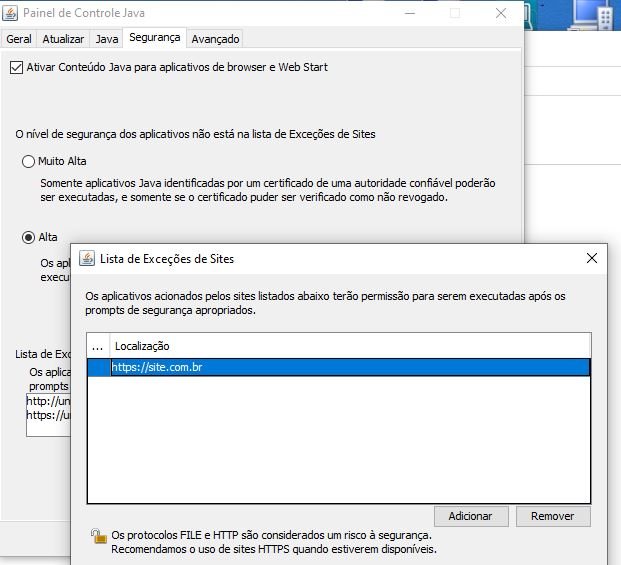This screenshot has width=621, height=565.
Task: Select the Alta security level
Action: [28, 238]
